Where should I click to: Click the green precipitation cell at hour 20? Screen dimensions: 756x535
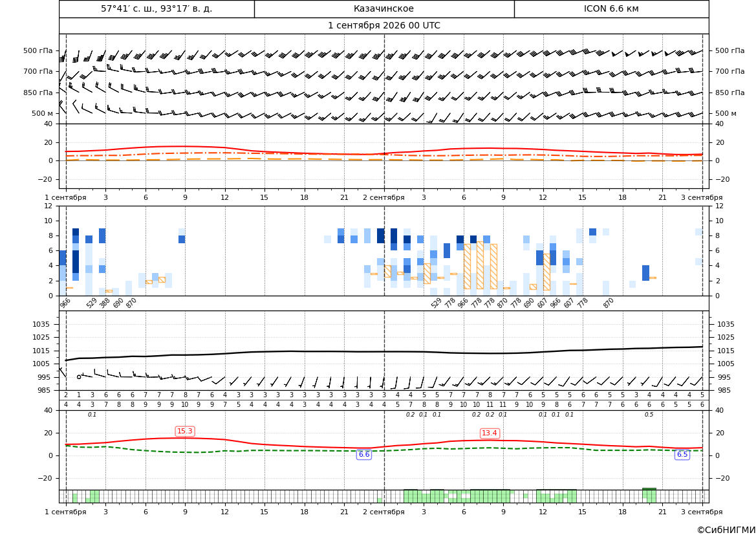click(x=649, y=496)
